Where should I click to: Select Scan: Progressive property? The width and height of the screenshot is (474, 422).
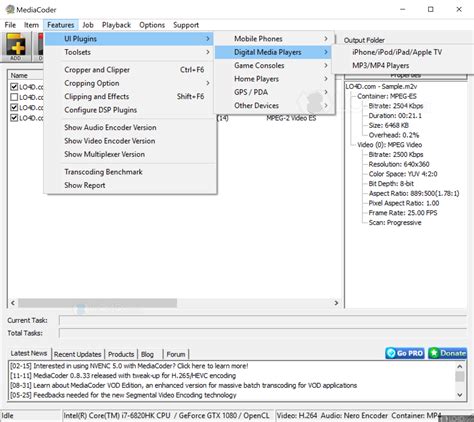[x=395, y=222]
